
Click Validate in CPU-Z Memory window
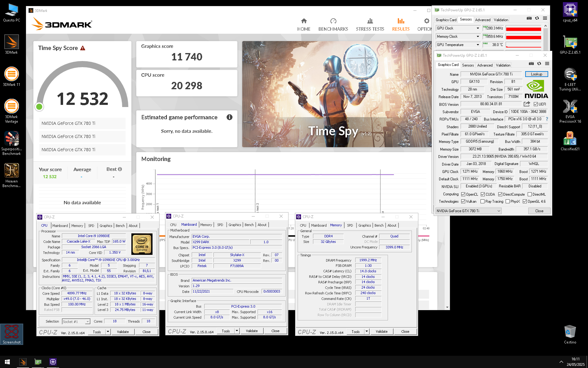point(381,332)
